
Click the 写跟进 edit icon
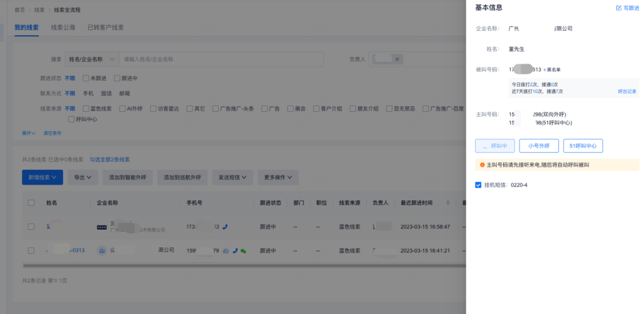(618, 8)
